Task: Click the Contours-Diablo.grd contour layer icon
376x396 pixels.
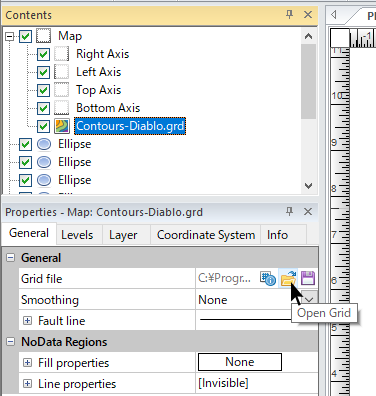Action: click(x=62, y=126)
